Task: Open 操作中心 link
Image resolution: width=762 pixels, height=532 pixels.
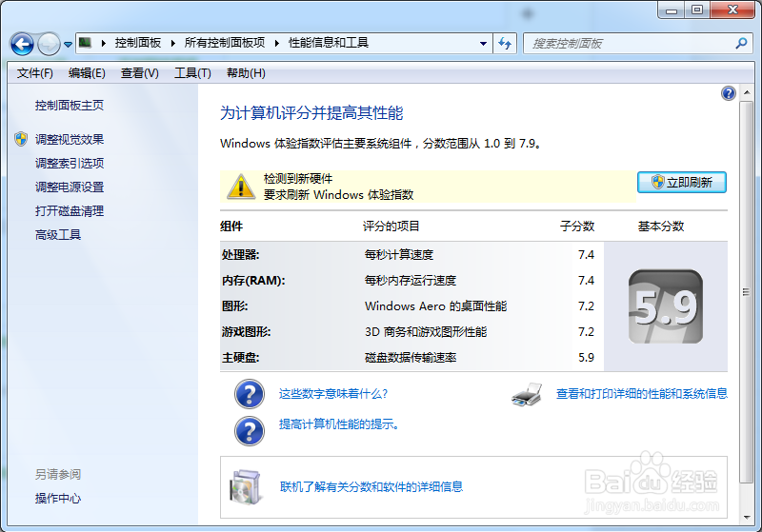Action: [58, 498]
